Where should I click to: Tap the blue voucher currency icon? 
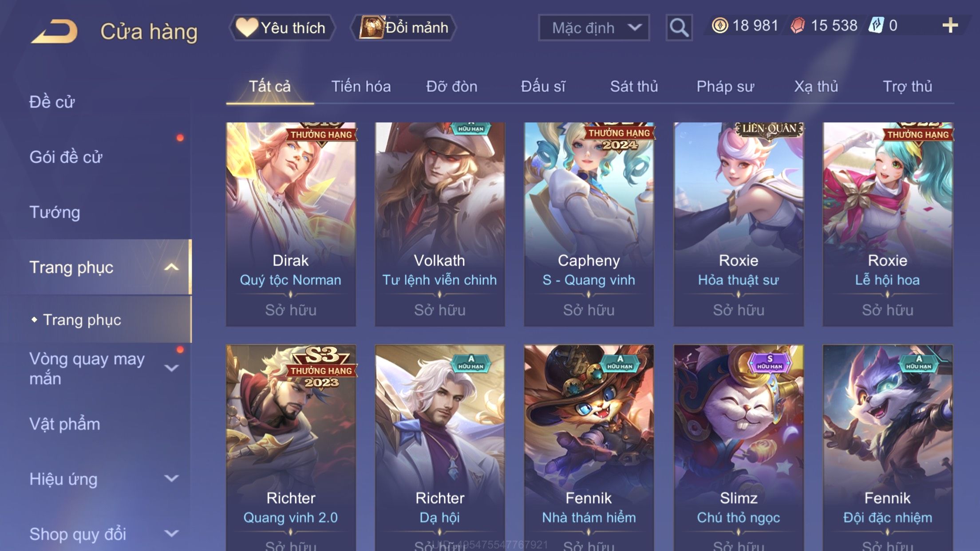pyautogui.click(x=876, y=25)
